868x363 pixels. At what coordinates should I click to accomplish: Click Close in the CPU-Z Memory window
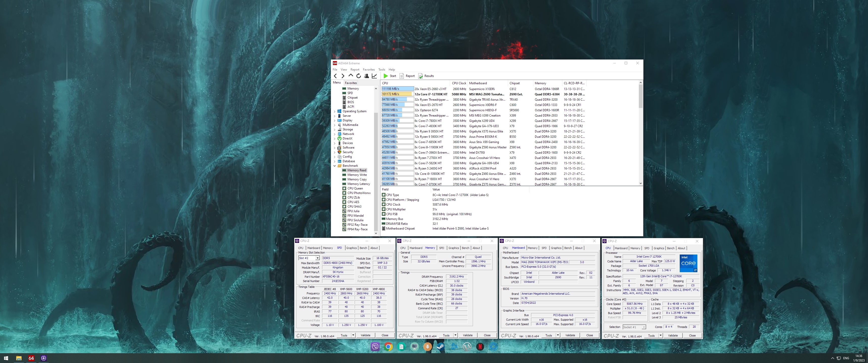pyautogui.click(x=487, y=335)
